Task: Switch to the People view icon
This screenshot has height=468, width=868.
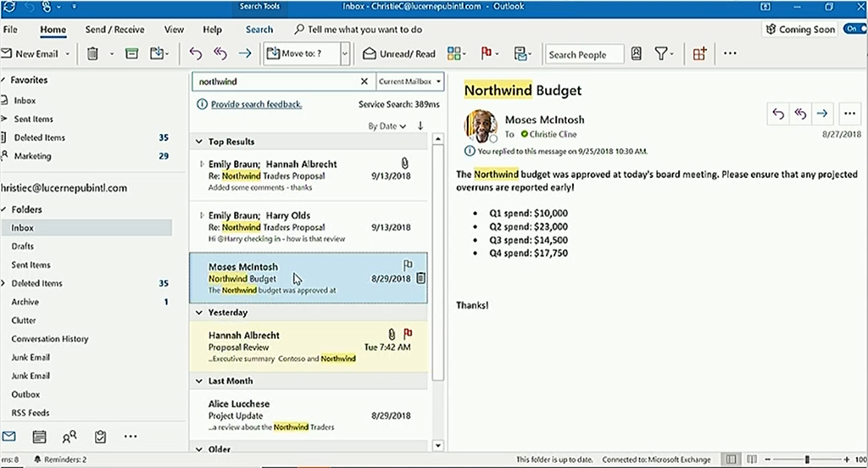Action: (x=70, y=437)
